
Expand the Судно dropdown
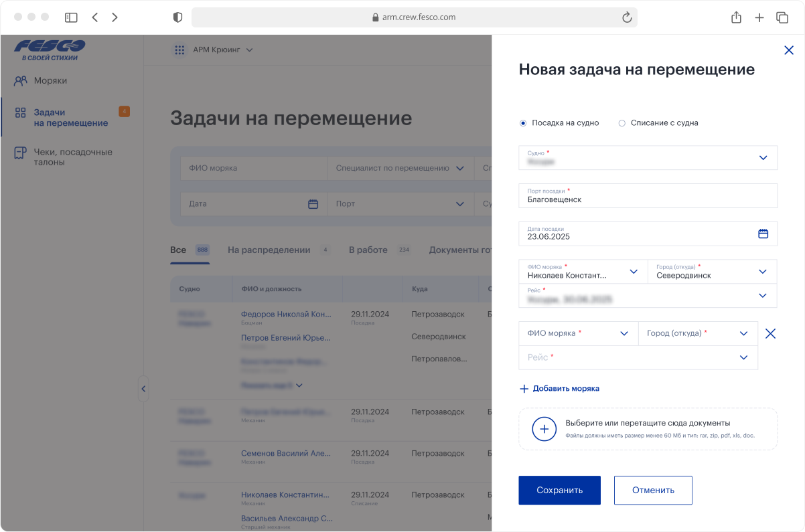coord(763,158)
